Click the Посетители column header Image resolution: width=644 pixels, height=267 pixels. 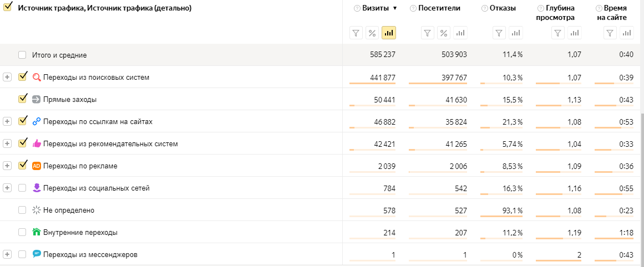(439, 8)
